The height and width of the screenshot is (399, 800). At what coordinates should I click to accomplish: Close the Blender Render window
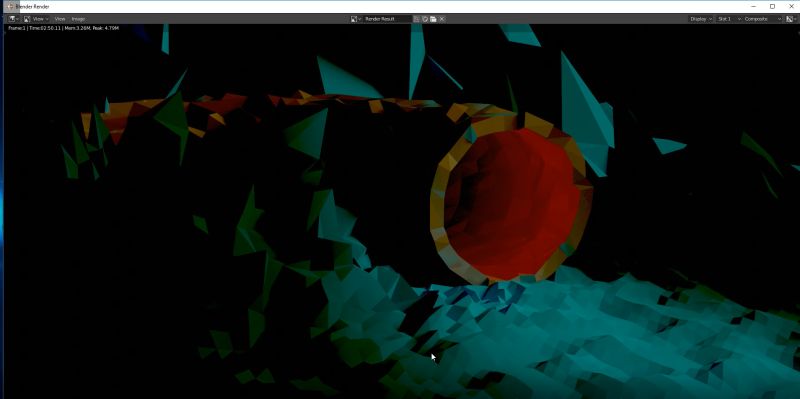[x=790, y=6]
